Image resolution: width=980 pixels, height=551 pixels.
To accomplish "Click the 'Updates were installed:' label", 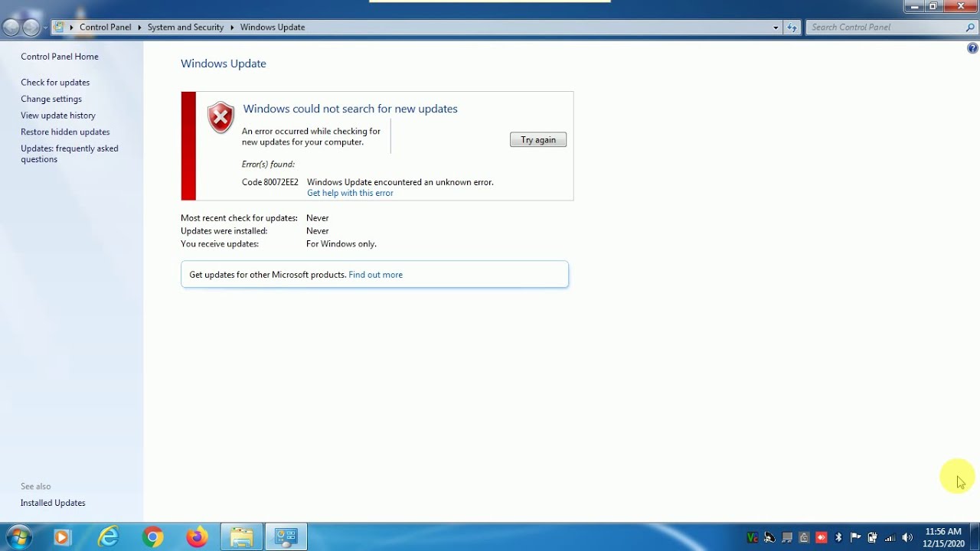I will [x=224, y=231].
